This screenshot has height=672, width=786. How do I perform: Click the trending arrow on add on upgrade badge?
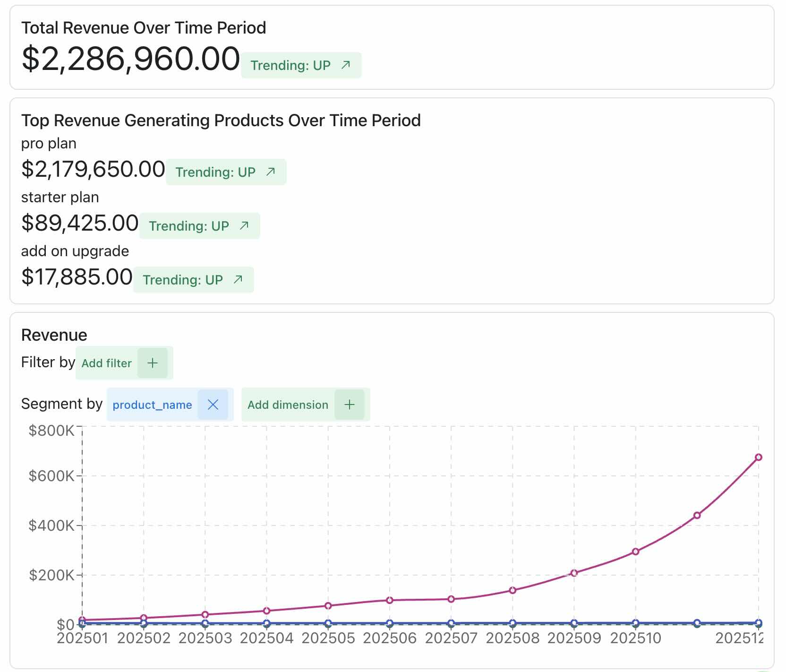(237, 279)
